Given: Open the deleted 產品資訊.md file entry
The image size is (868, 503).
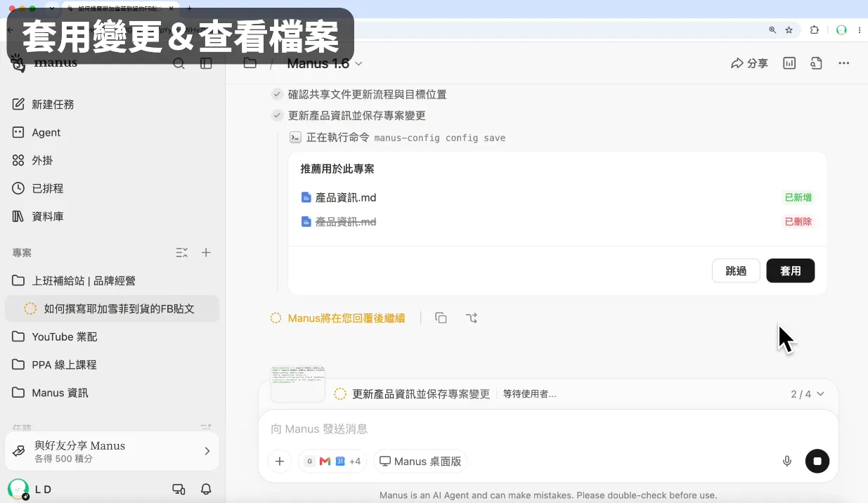Looking at the screenshot, I should coord(346,221).
